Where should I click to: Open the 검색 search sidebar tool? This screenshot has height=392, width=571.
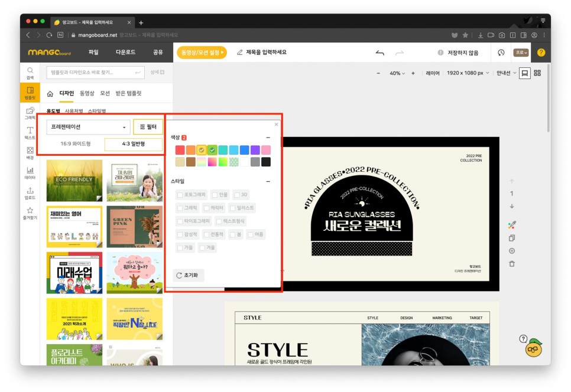30,73
